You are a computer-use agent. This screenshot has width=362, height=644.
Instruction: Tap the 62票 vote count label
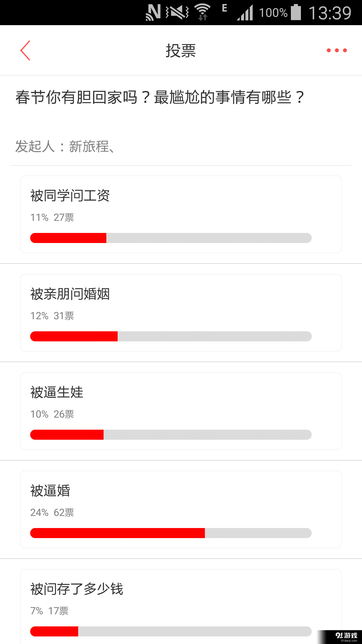[x=64, y=512]
